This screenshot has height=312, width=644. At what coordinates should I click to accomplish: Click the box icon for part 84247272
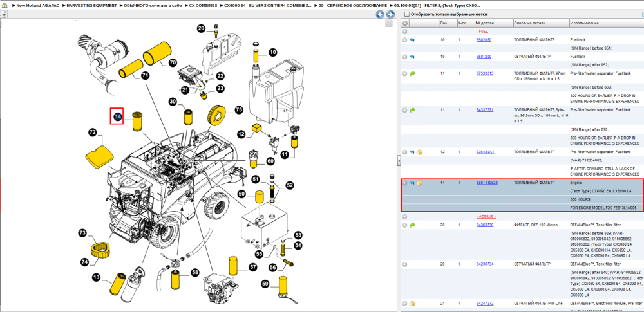point(412,304)
